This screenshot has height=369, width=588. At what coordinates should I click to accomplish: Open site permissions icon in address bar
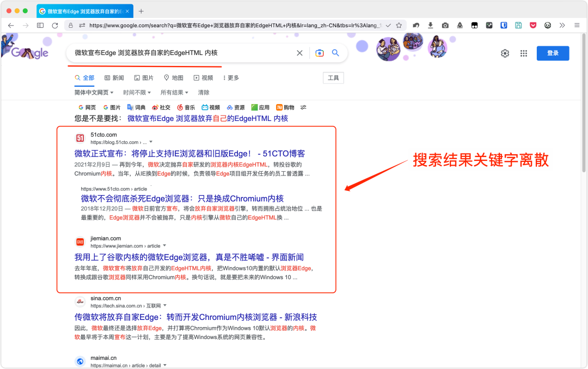[x=82, y=26]
